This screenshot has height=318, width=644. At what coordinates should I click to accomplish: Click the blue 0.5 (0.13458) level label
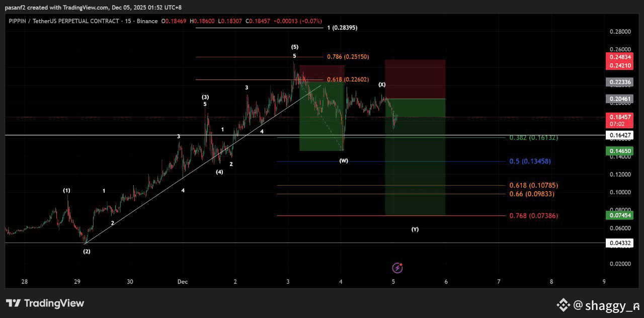pos(529,162)
